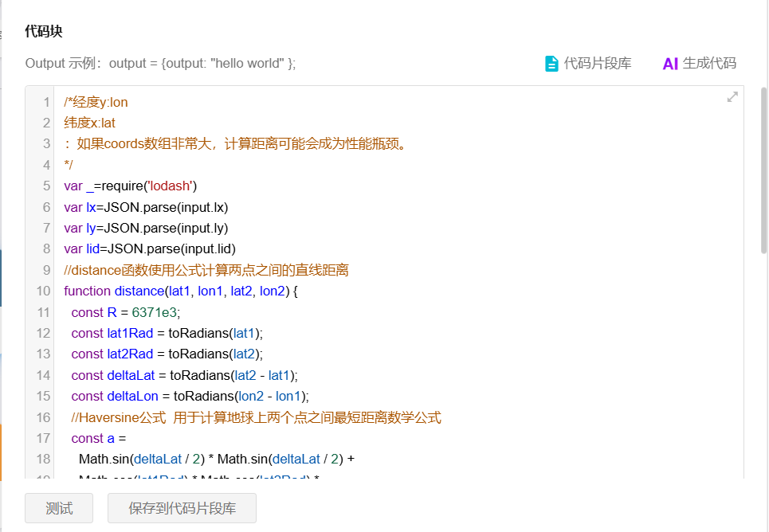Click line number 16 in the gutter
The width and height of the screenshot is (769, 532).
tap(43, 417)
